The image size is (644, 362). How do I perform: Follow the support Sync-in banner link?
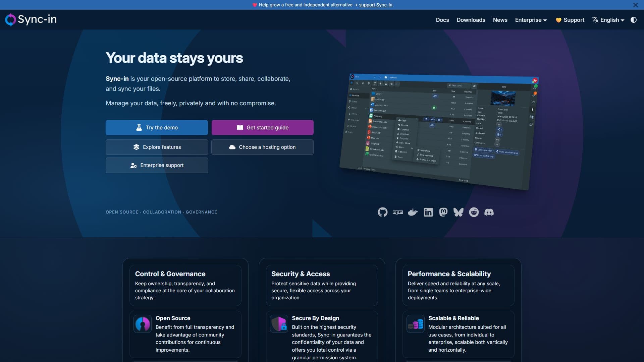pyautogui.click(x=376, y=5)
